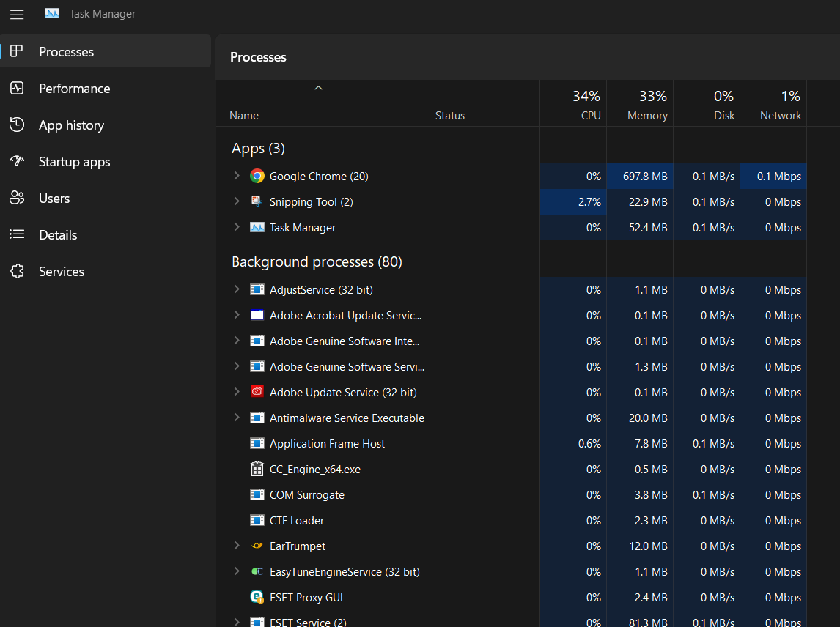840x627 pixels.
Task: Select the COM Surrogate row name
Action: coord(306,494)
